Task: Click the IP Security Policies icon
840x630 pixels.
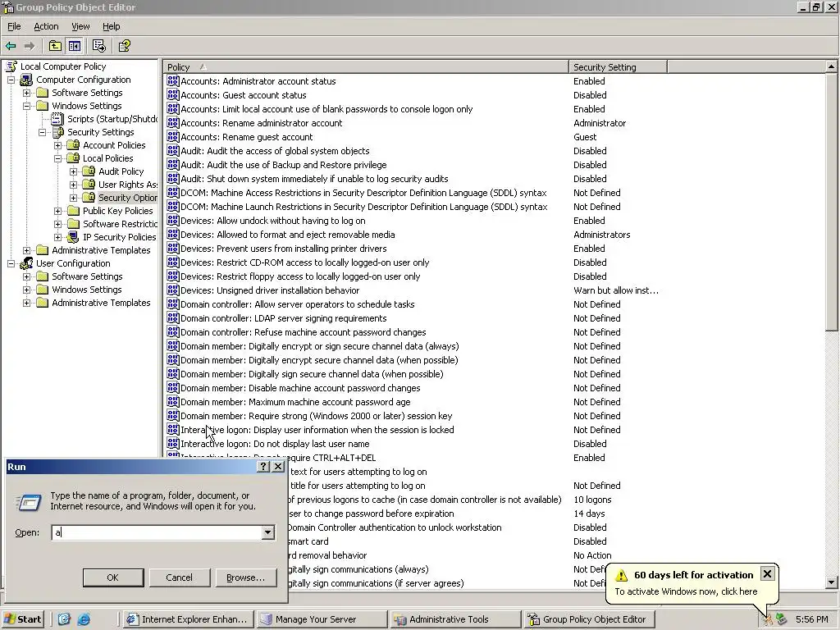Action: click(73, 237)
